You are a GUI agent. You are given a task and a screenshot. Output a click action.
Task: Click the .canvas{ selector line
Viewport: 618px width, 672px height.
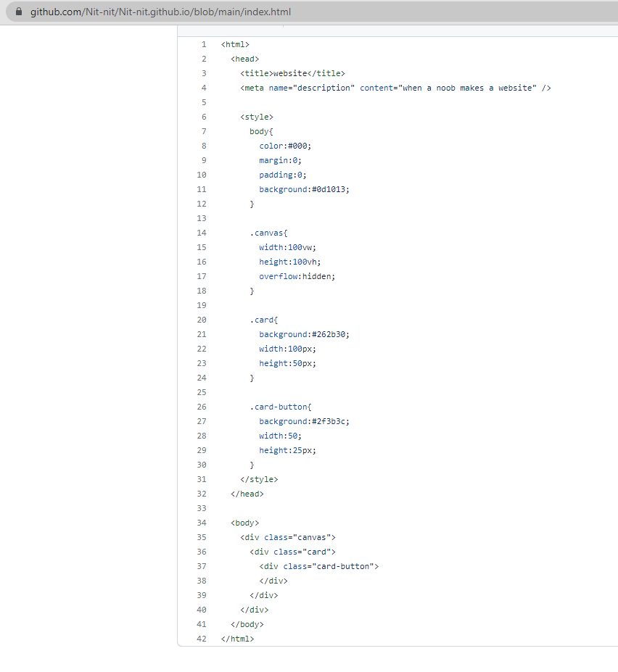[x=268, y=233]
